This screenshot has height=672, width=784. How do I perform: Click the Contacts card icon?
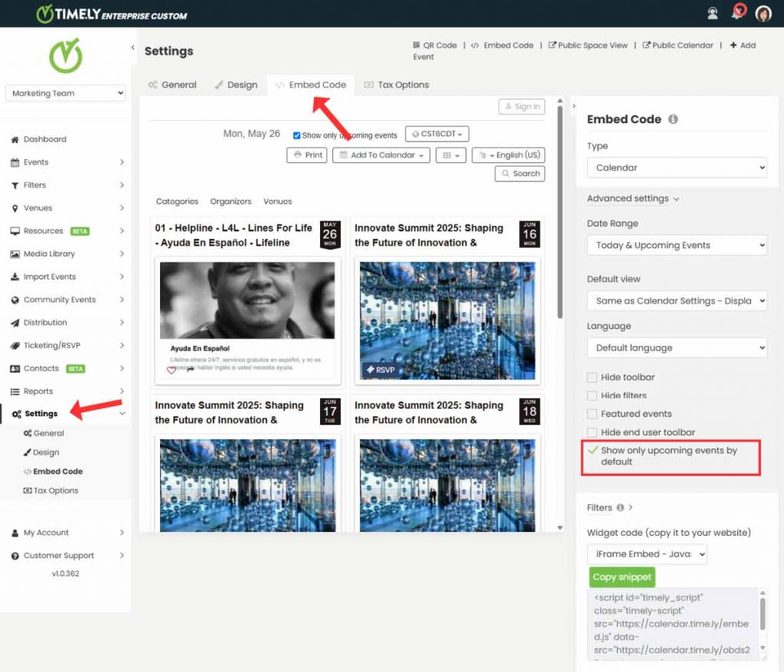15,368
